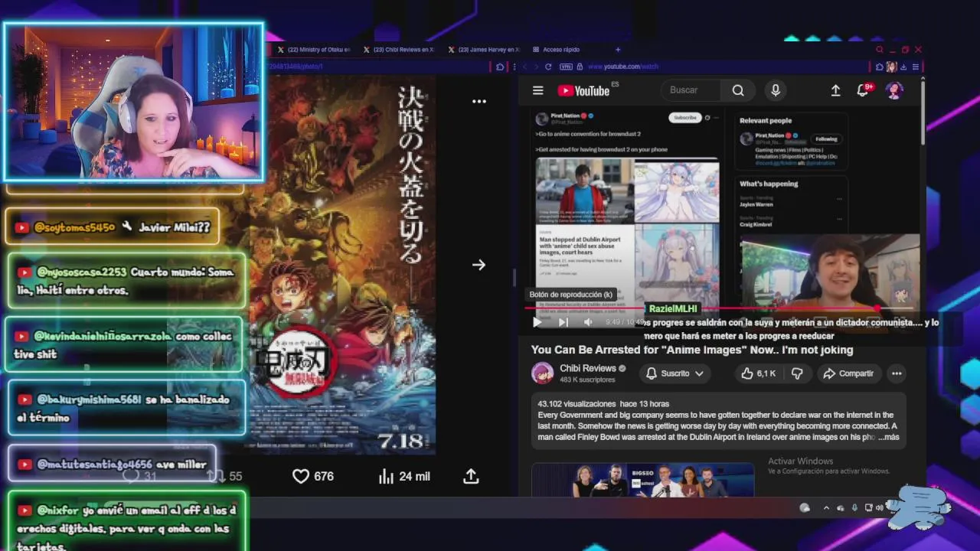Skip to the next video

(x=563, y=322)
